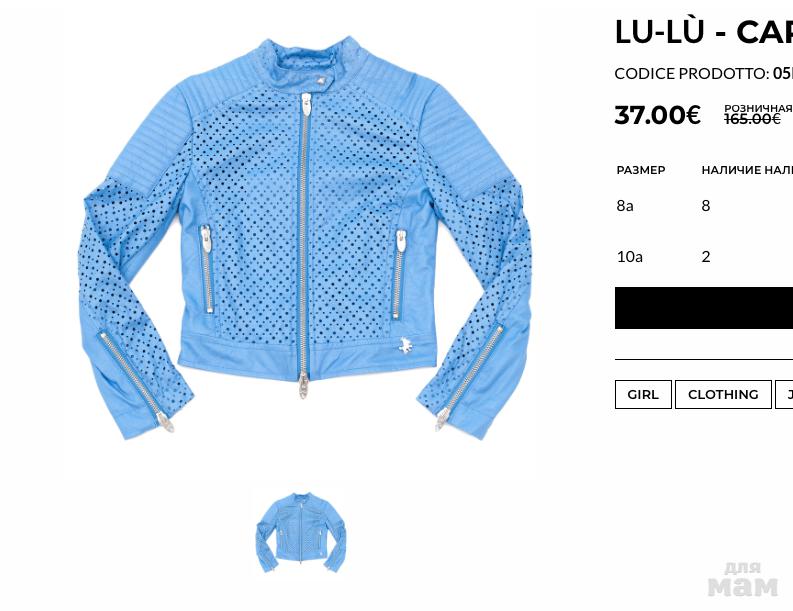Select size 8a in size table
This screenshot has height=611, width=793.
(625, 205)
